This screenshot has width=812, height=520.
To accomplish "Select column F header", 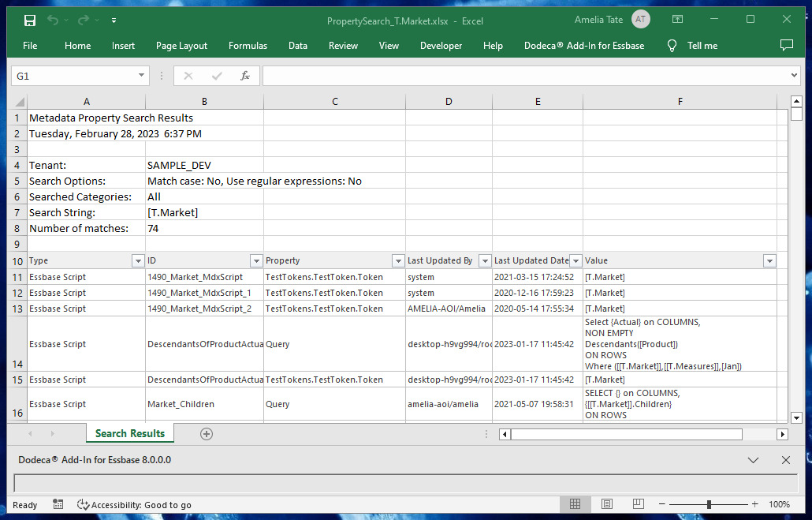I will click(680, 102).
